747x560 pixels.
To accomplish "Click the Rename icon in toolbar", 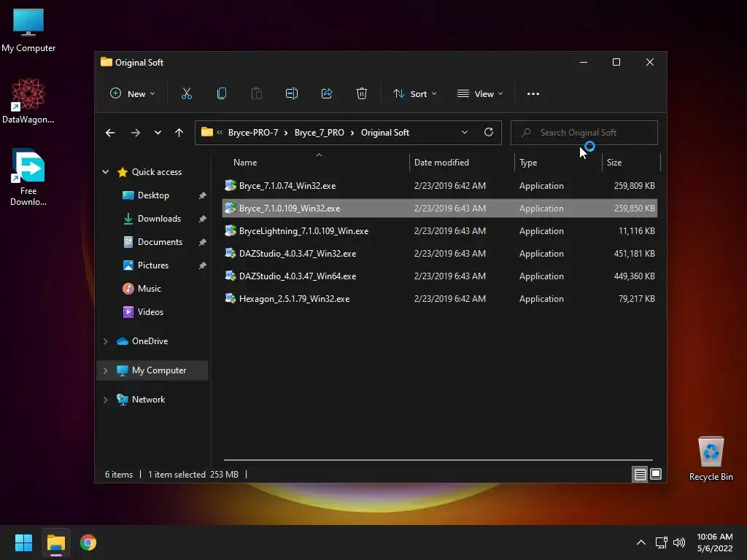I will tap(292, 94).
